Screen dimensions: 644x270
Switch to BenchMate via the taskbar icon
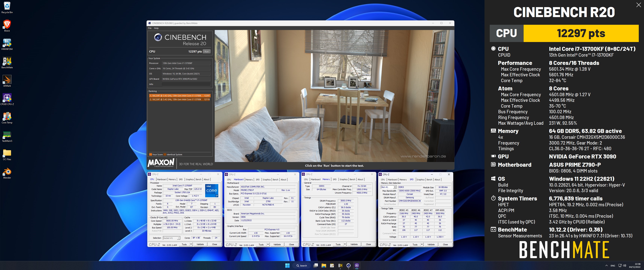point(340,265)
